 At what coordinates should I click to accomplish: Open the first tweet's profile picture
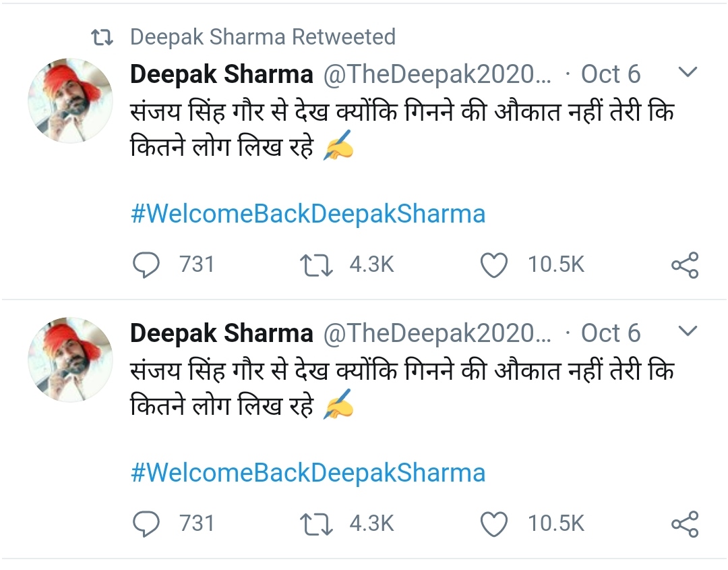tap(70, 100)
